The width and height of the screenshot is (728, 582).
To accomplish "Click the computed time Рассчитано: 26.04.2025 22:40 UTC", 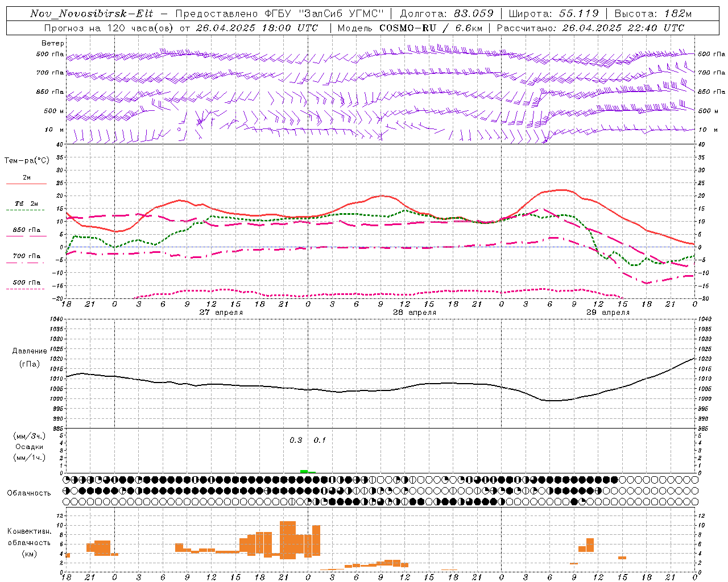I will pos(590,28).
